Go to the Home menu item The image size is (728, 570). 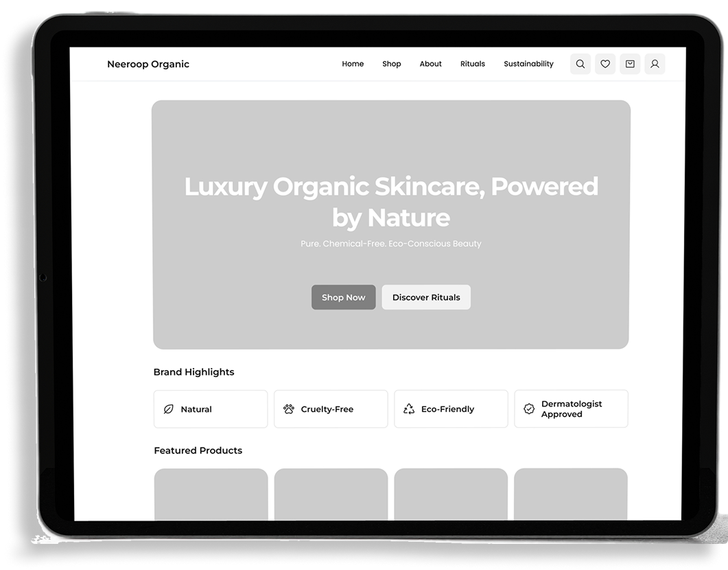click(353, 64)
